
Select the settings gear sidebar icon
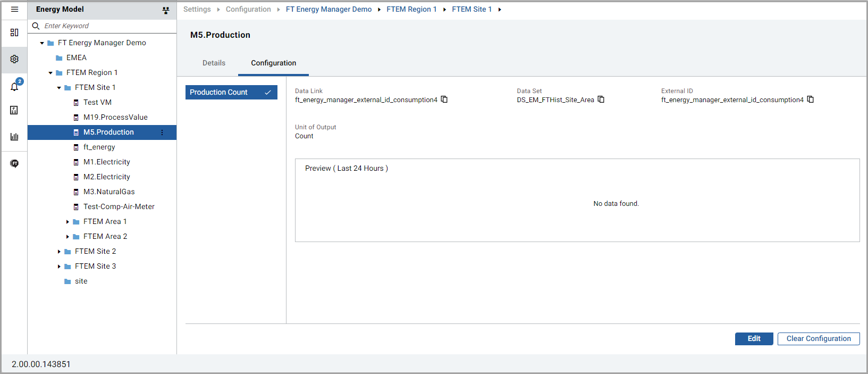pyautogui.click(x=14, y=59)
